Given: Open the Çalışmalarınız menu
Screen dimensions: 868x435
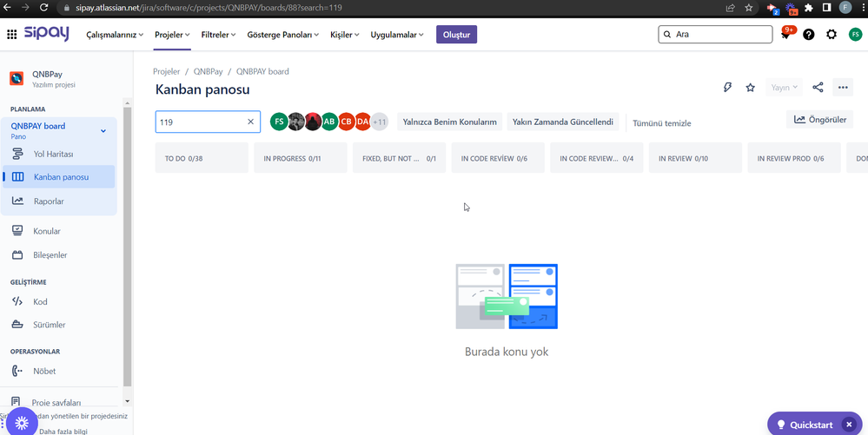Looking at the screenshot, I should click(115, 35).
